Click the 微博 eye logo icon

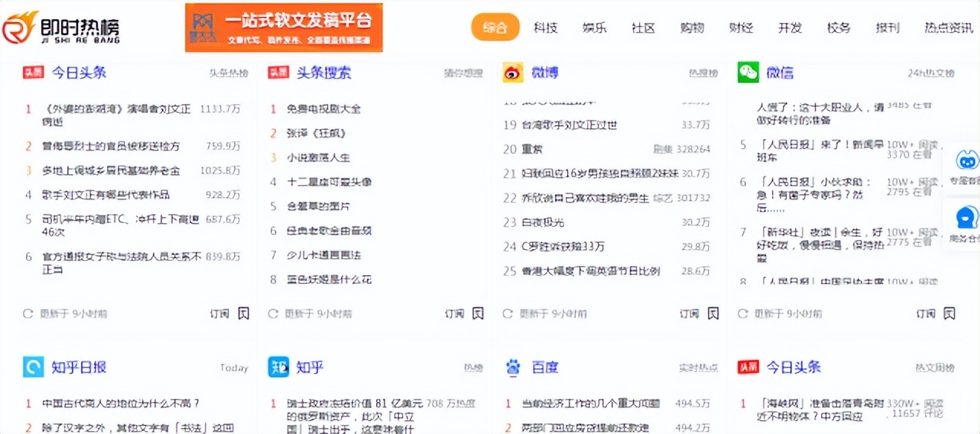click(x=513, y=73)
